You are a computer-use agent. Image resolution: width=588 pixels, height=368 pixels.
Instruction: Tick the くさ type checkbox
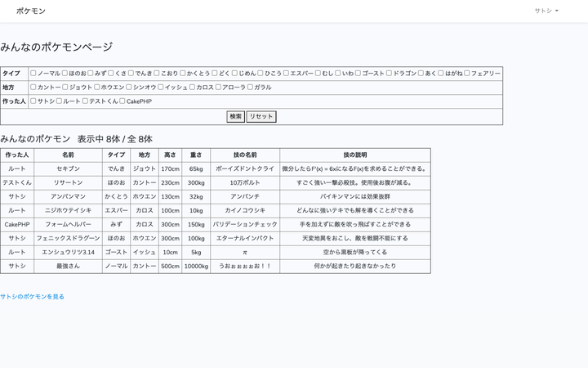tap(111, 74)
